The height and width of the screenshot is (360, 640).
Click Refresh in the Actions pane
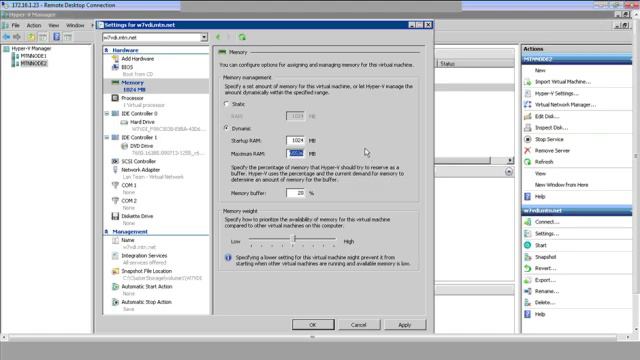coord(544,162)
